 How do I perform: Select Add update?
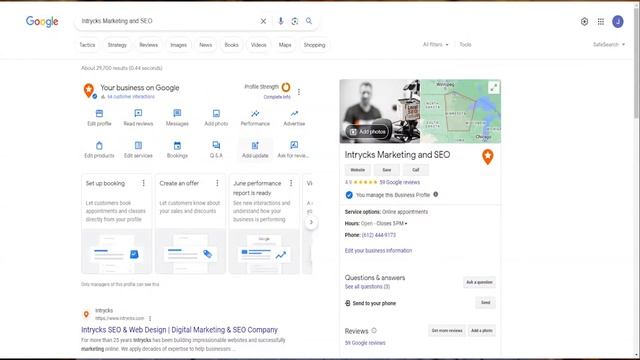click(255, 149)
